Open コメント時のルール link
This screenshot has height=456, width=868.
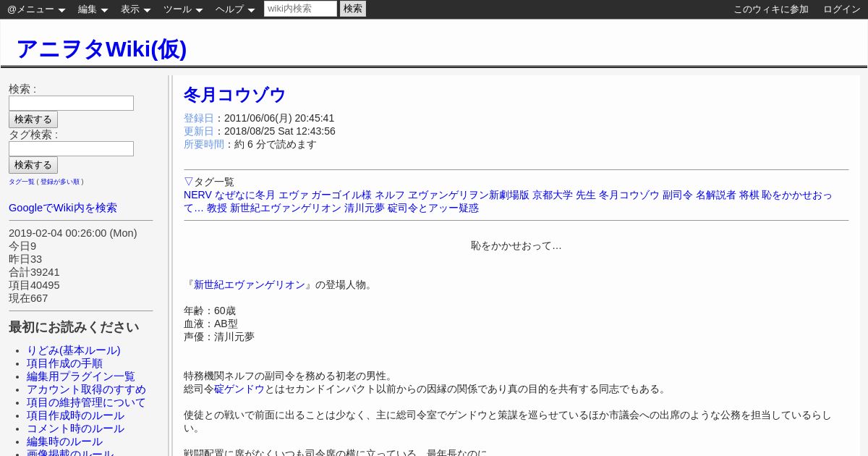click(x=75, y=428)
